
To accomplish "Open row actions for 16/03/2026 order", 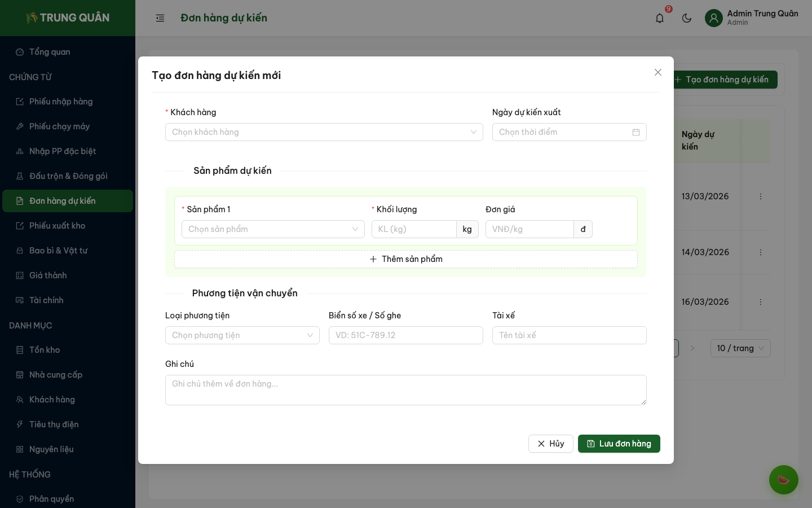I will (x=760, y=302).
